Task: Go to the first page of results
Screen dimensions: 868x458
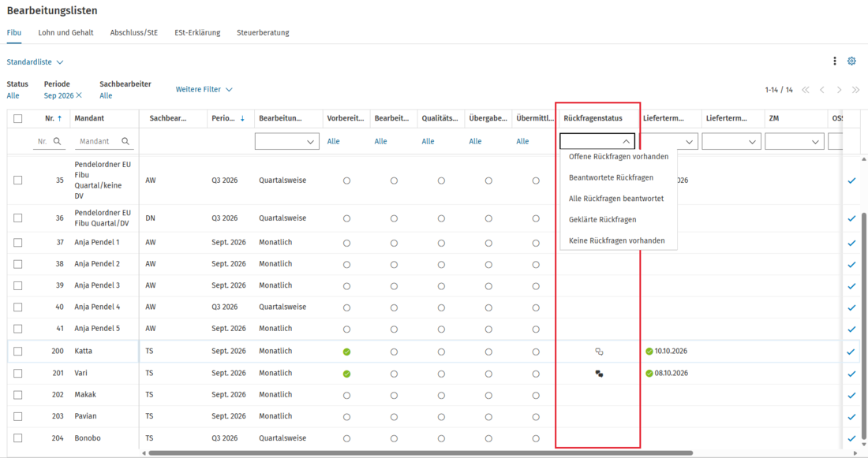Action: pos(806,90)
